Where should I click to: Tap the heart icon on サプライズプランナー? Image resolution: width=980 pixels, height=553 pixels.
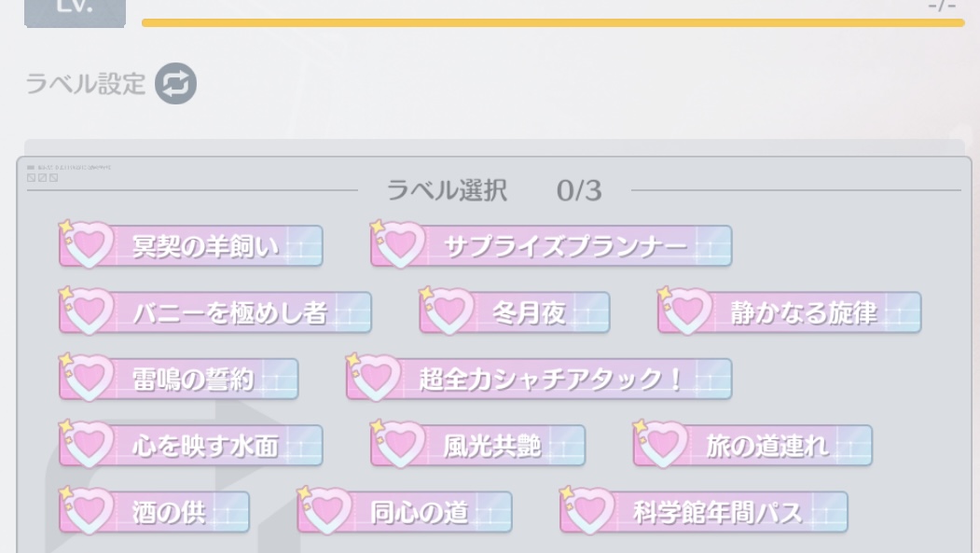[398, 245]
